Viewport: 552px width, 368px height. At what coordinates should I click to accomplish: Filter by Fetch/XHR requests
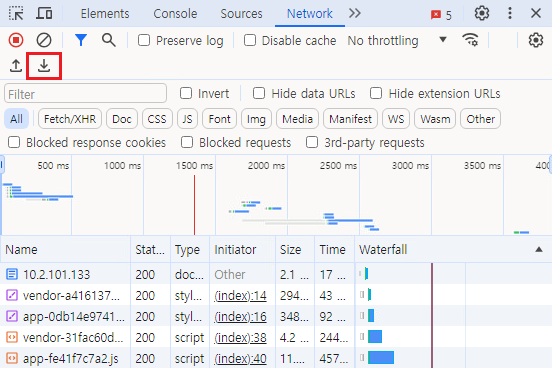pyautogui.click(x=70, y=119)
